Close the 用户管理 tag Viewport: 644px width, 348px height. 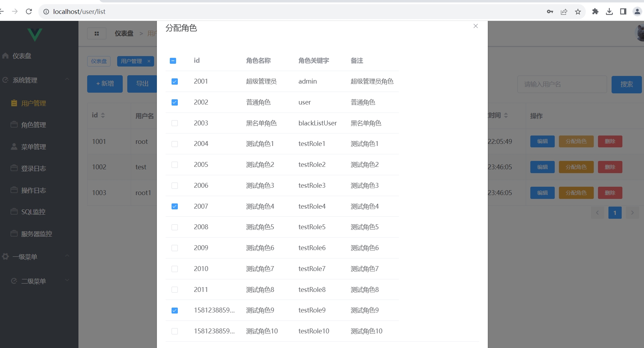149,61
